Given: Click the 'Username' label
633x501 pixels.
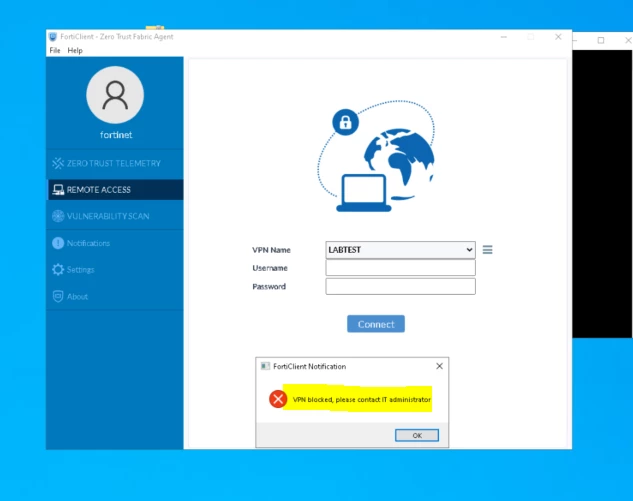Looking at the screenshot, I should 270,268.
